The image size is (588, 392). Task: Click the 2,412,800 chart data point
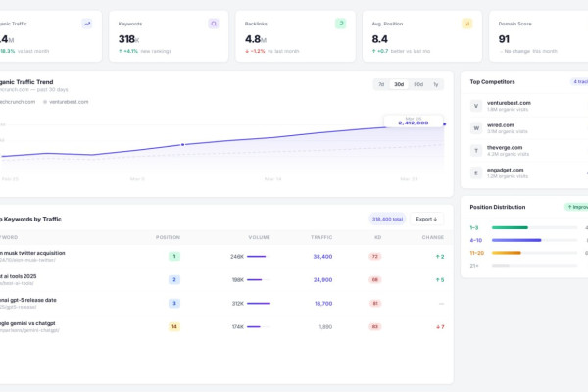coord(444,124)
